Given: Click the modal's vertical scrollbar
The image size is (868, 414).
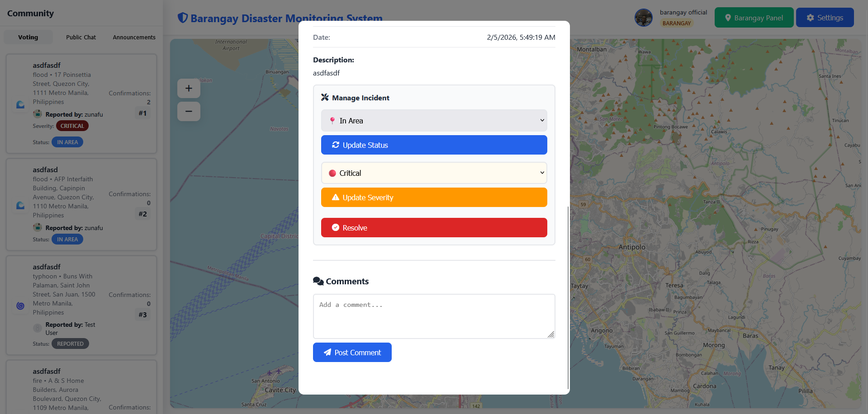Looking at the screenshot, I should pyautogui.click(x=568, y=297).
